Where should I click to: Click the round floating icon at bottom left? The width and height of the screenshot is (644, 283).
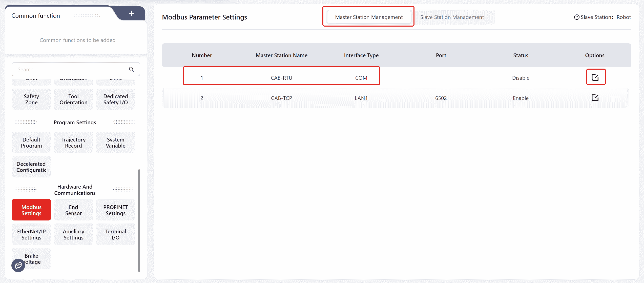click(x=18, y=265)
